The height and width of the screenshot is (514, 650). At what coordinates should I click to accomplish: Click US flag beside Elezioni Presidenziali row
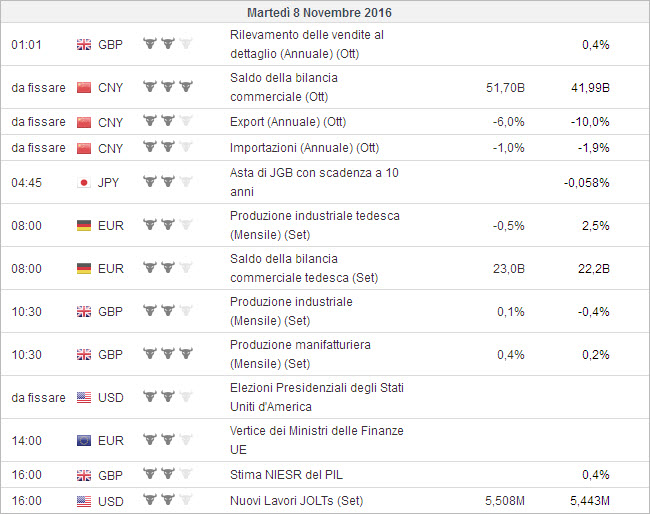(84, 397)
